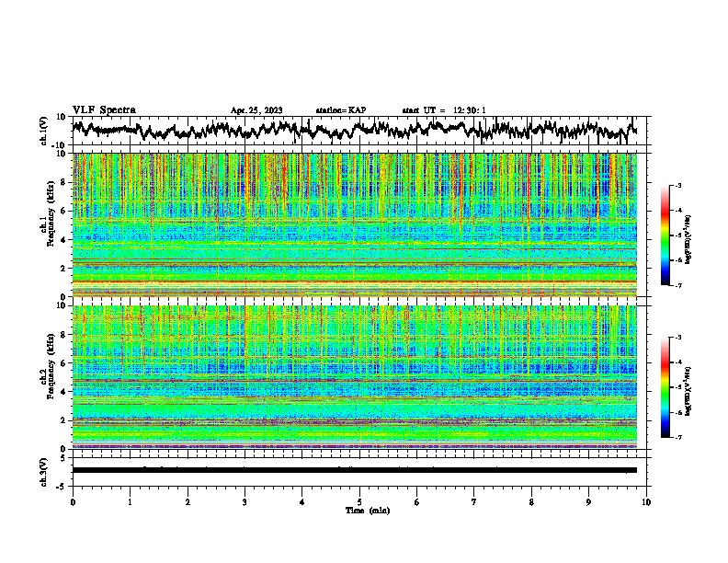
Task: Click the 'ch.1(V)' waveform axis label
Action: coord(44,131)
